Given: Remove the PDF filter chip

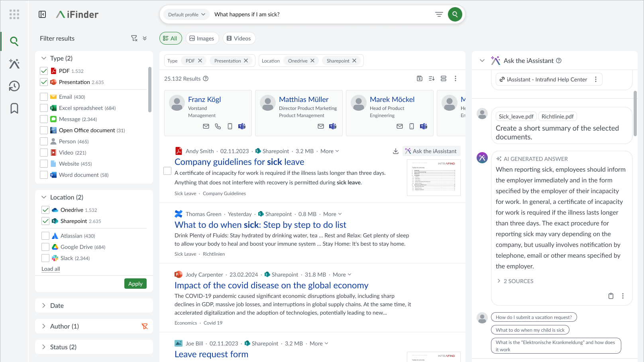Looking at the screenshot, I should click(x=200, y=61).
